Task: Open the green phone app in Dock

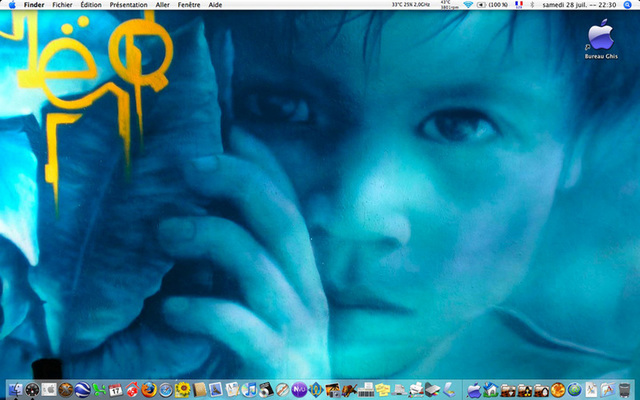Action: pos(99,390)
